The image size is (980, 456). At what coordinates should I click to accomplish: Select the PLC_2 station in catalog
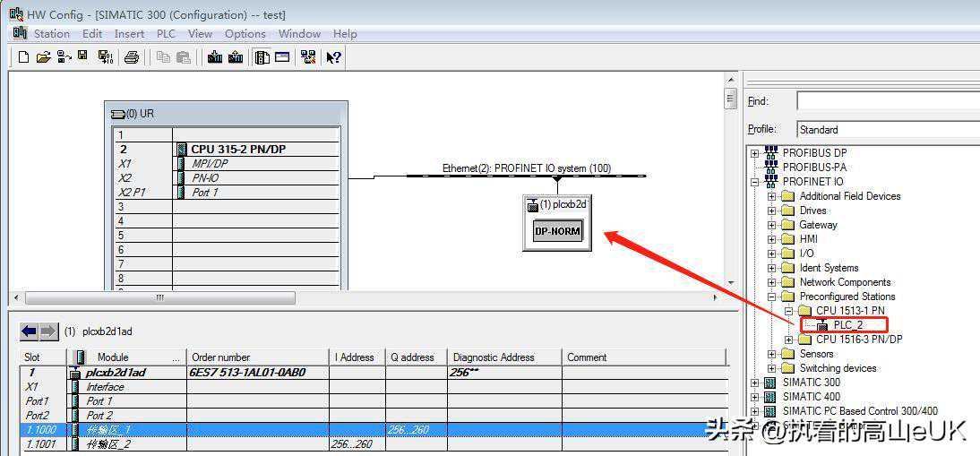click(848, 325)
